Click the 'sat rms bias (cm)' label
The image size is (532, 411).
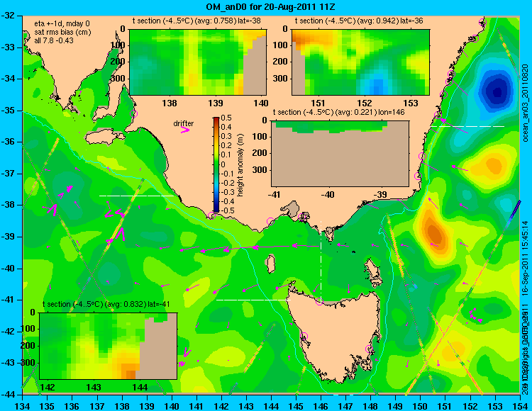62,32
